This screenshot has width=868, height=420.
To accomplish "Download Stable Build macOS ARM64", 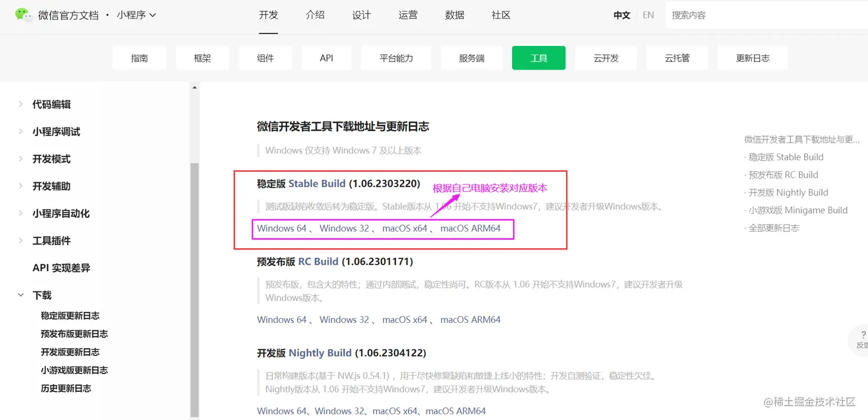I will tap(470, 228).
